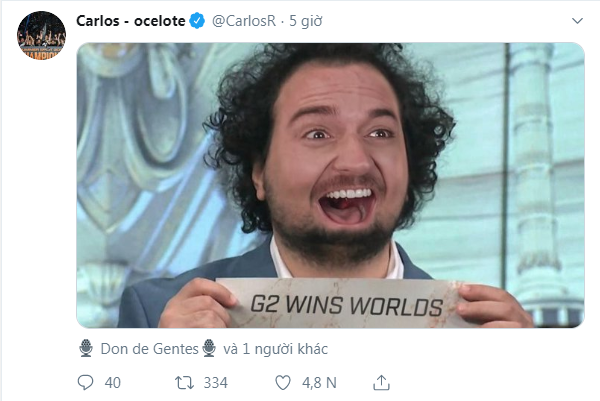This screenshot has width=600, height=401.
Task: Click the 4,8 N likes count
Action: point(319,383)
